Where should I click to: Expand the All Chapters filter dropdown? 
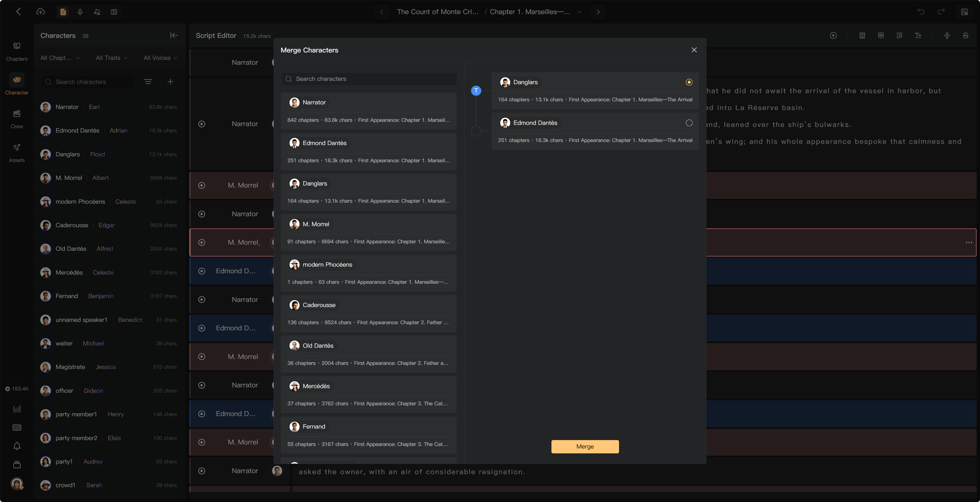click(x=60, y=58)
